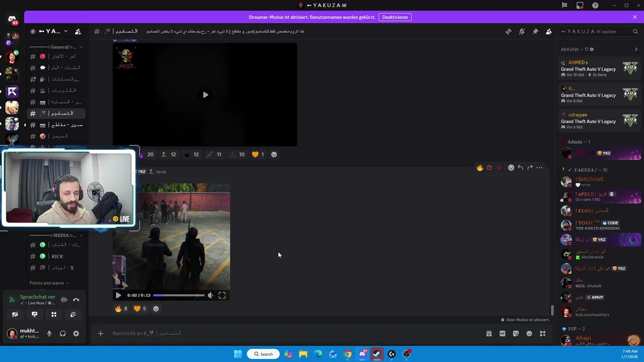Toggle the member list panel
Image resolution: width=644 pixels, height=362 pixels.
tap(549, 31)
